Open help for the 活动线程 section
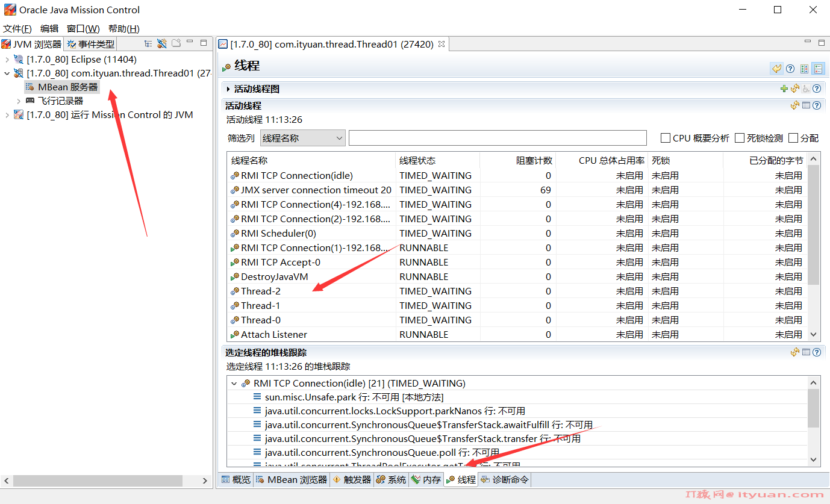This screenshot has width=830, height=504. [x=817, y=105]
